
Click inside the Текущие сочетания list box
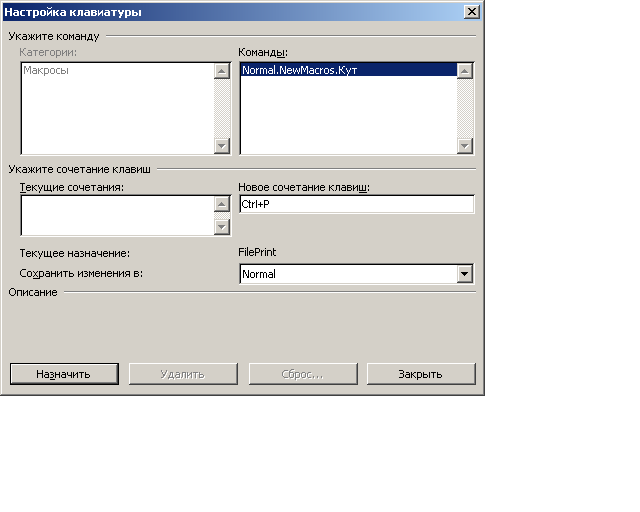tap(118, 216)
